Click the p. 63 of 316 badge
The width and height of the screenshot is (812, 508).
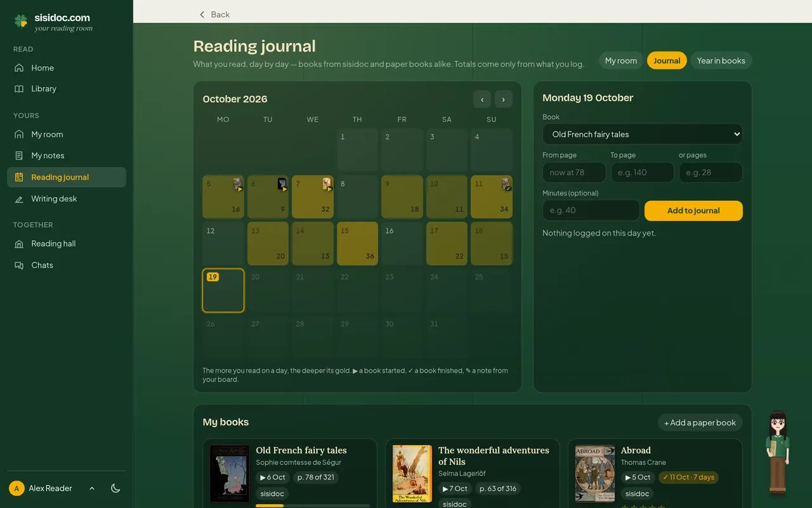click(x=498, y=488)
